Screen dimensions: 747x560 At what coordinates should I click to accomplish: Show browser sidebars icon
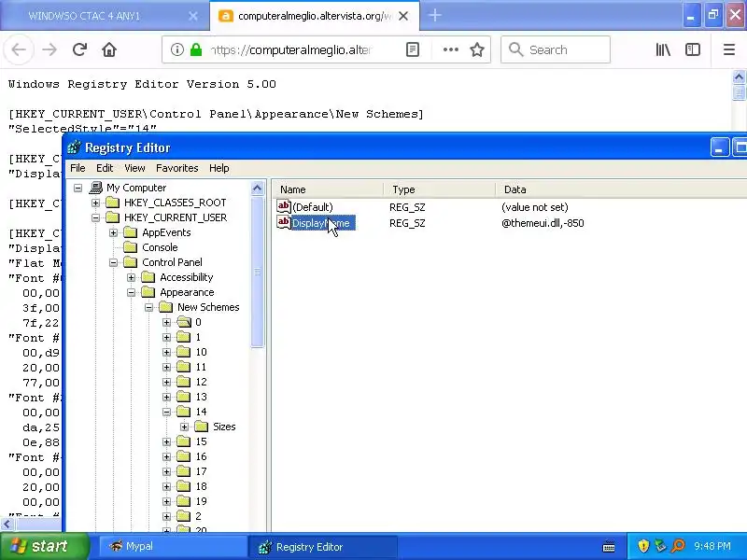(692, 49)
